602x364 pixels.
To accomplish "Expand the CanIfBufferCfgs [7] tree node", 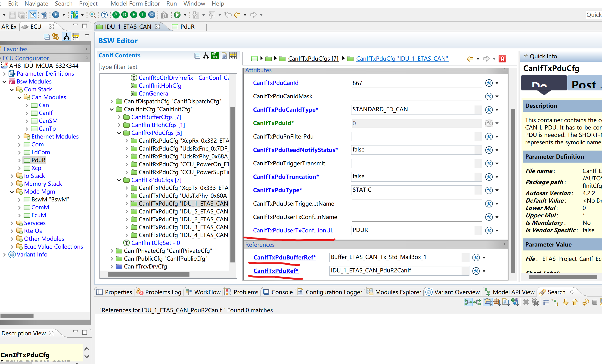I will point(119,117).
